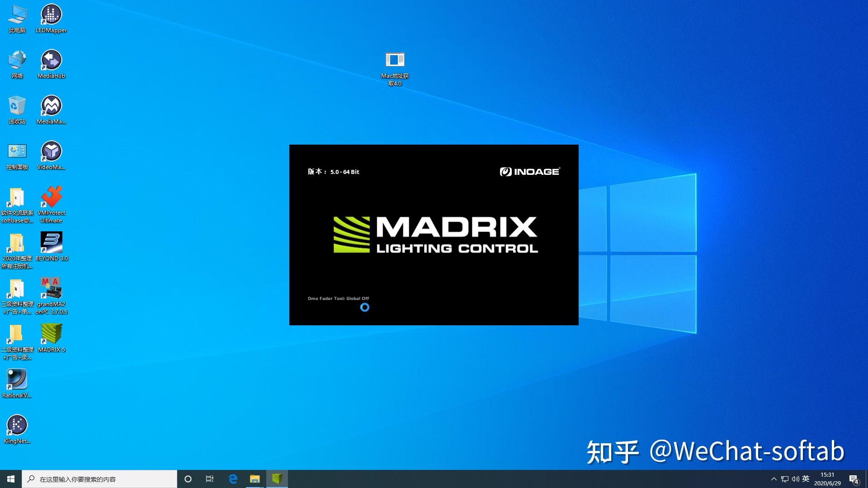This screenshot has height=488, width=868.
Task: Open the KlingNet tool
Action: pyautogui.click(x=17, y=425)
